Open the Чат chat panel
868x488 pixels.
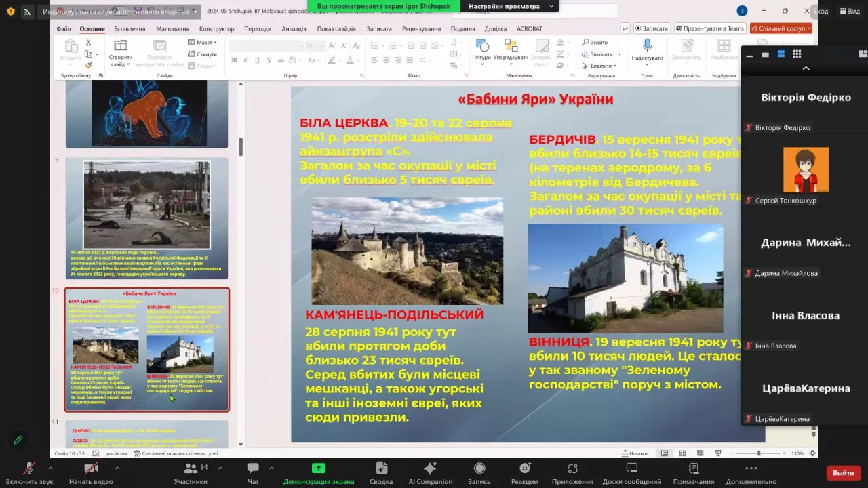[x=253, y=468]
